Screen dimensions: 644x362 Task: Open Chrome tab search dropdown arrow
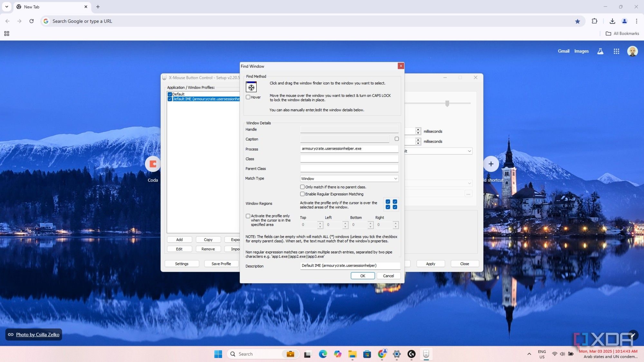pos(6,7)
